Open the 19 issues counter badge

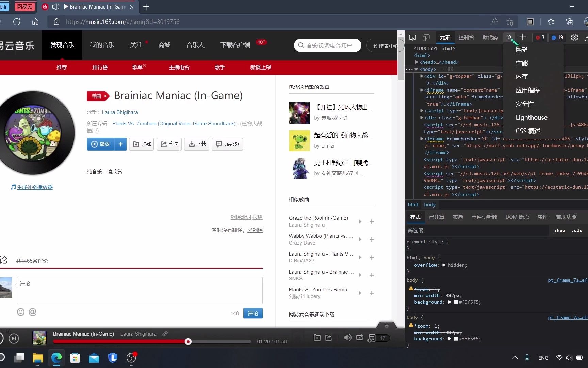pyautogui.click(x=557, y=37)
